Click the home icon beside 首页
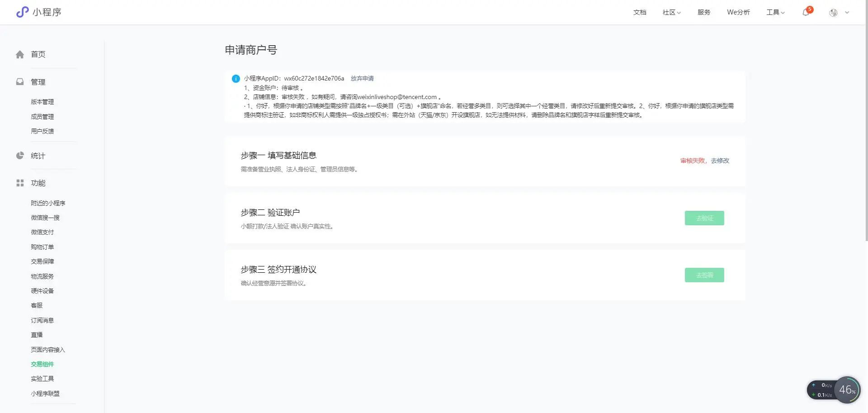The height and width of the screenshot is (413, 868). pyautogui.click(x=20, y=54)
